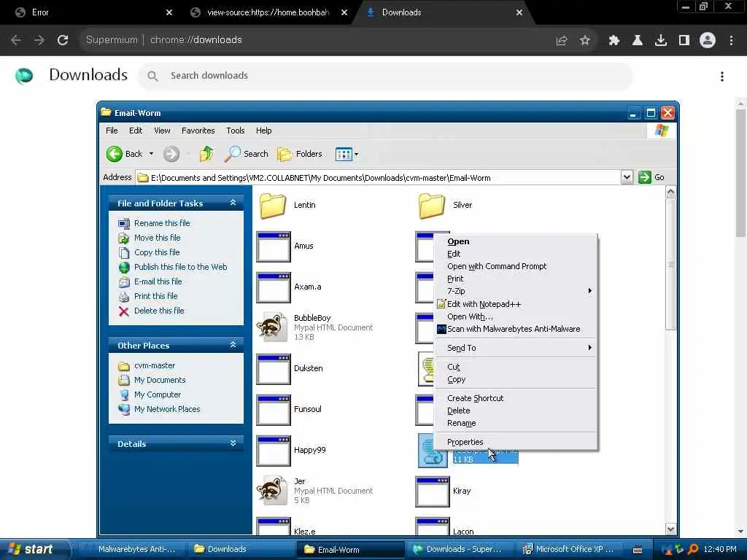Image resolution: width=747 pixels, height=560 pixels.
Task: Go to My Documents in Other Places
Action: 160,380
